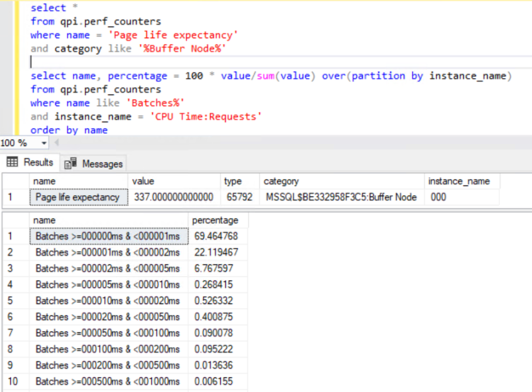Click percentage value 0.006155
This screenshot has height=392, width=532.
218,381
